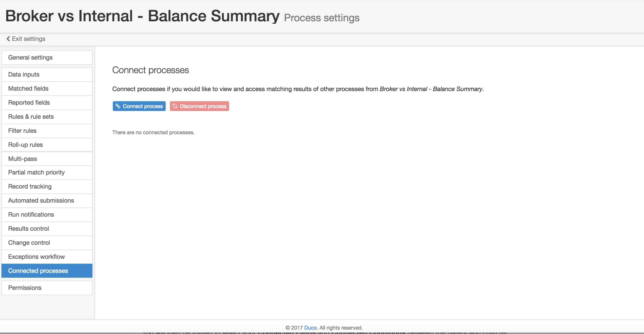Open Roll-up rules settings
Image resolution: width=644 pixels, height=334 pixels.
click(47, 145)
